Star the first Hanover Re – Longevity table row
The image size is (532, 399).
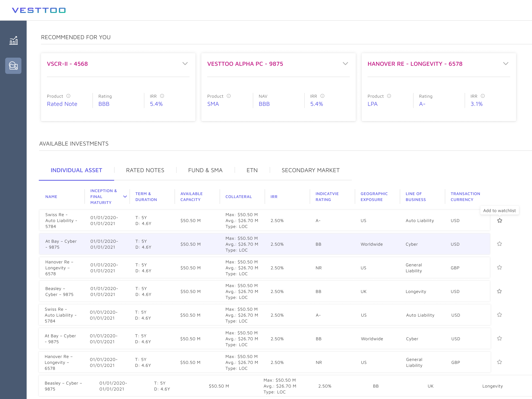pyautogui.click(x=499, y=267)
